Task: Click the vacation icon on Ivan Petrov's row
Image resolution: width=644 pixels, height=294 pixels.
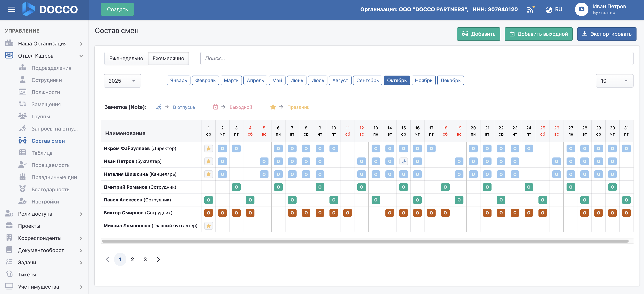Action: click(x=403, y=162)
